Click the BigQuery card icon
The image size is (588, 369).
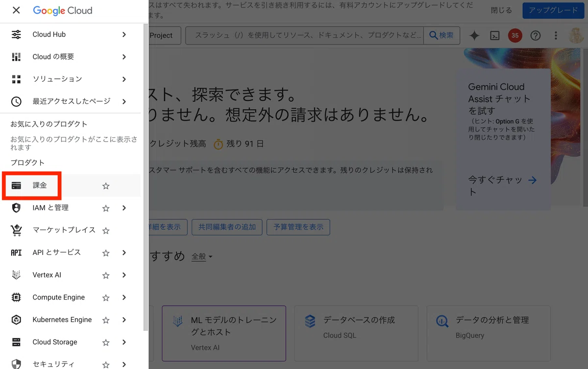pos(442,322)
